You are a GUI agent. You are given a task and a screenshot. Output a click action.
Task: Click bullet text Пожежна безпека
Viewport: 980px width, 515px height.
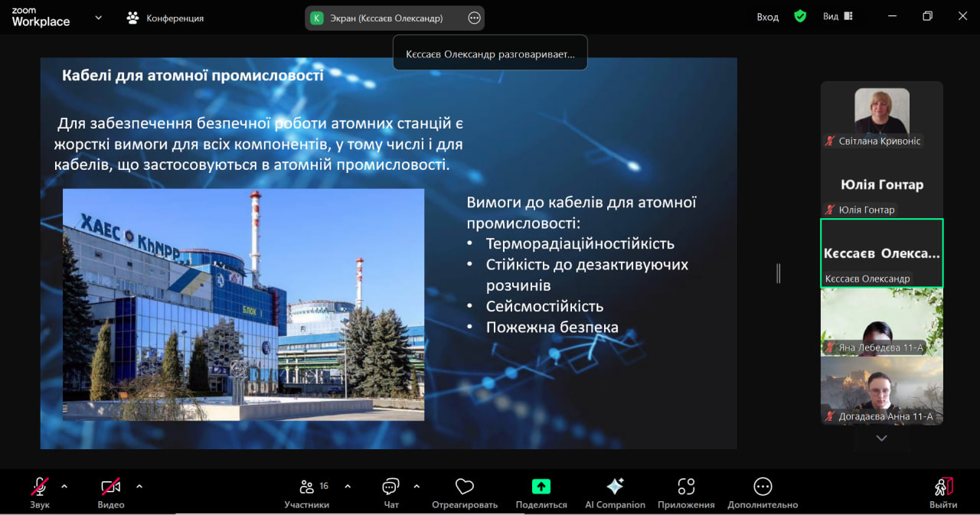pos(552,328)
